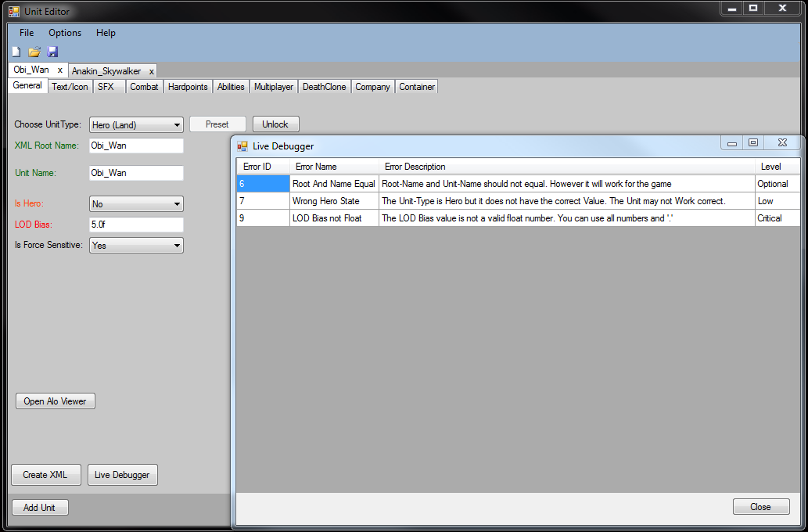Click the LOD Bias input field
The image size is (808, 532).
click(136, 225)
